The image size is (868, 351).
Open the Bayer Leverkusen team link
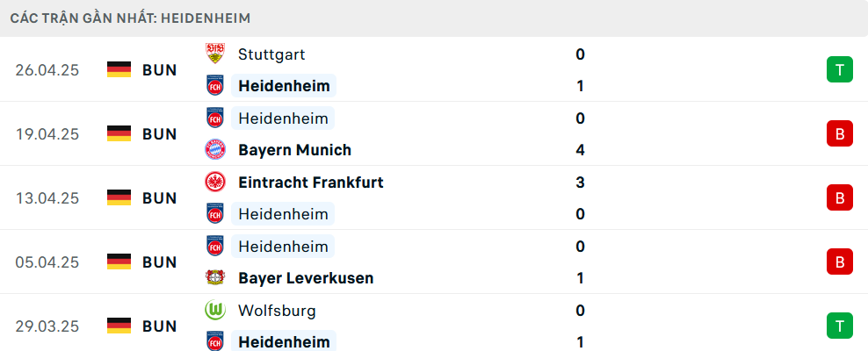tap(306, 277)
